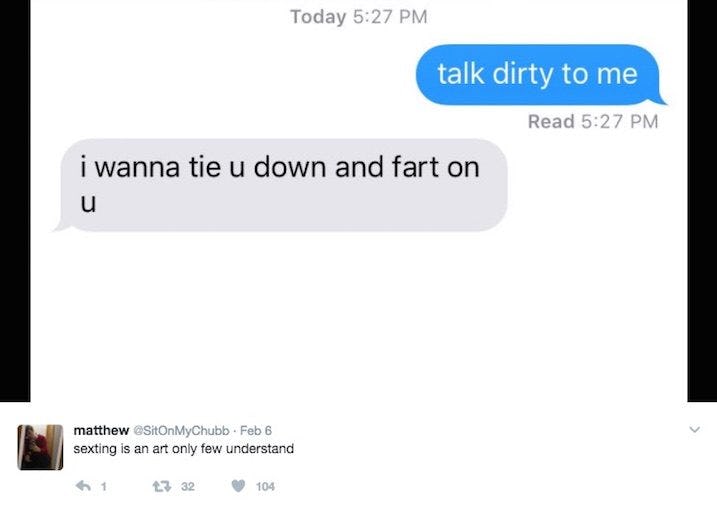The image size is (717, 508).
Task: Click the blue "talk dirty to me" bubble
Action: [x=538, y=75]
